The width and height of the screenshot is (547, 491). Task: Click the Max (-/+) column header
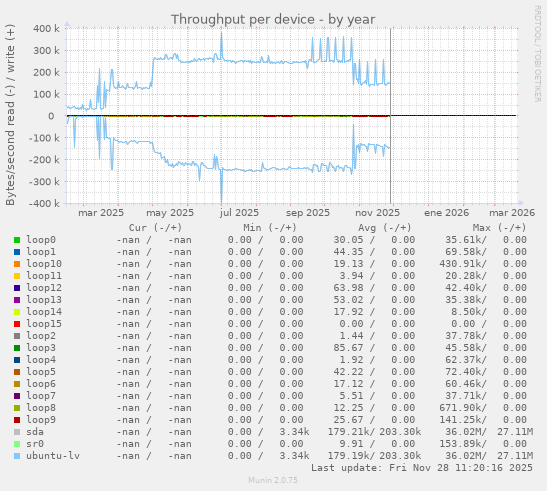pos(499,228)
